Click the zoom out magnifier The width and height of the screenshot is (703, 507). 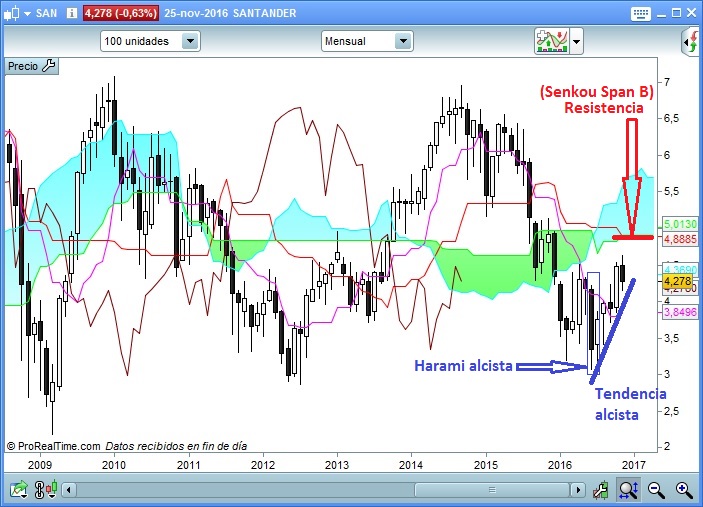(x=656, y=490)
